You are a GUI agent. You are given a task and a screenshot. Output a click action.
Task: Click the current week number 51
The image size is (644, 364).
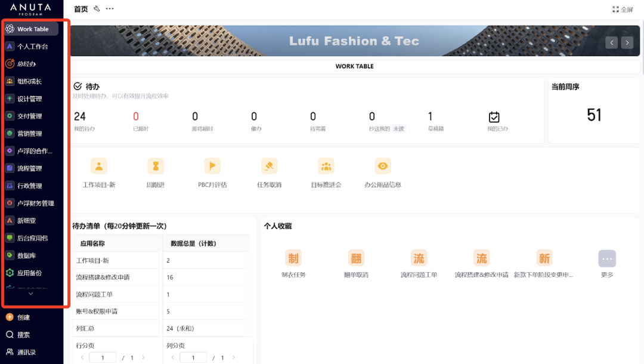click(x=594, y=115)
